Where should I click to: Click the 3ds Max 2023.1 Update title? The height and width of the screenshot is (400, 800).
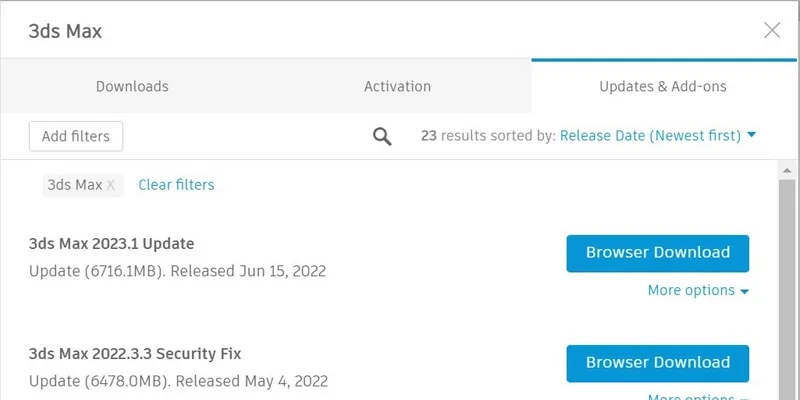coord(111,243)
